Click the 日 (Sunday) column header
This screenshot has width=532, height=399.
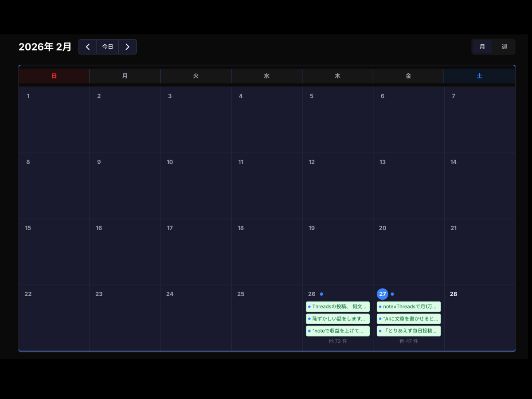(x=54, y=76)
